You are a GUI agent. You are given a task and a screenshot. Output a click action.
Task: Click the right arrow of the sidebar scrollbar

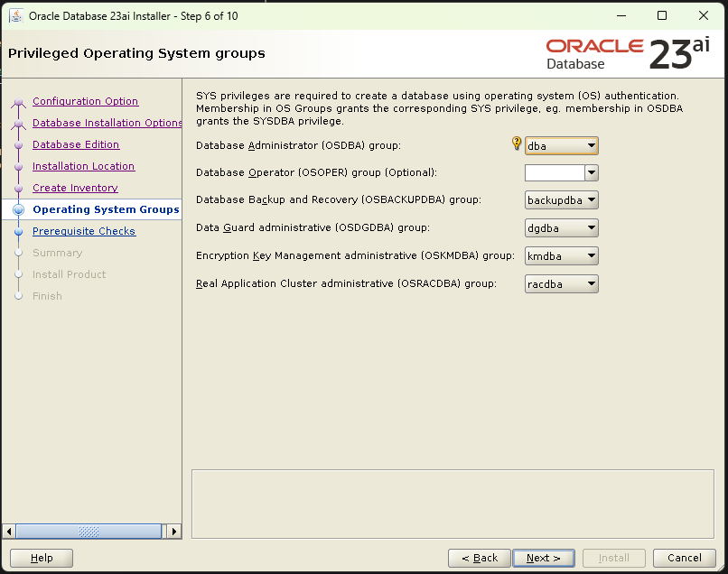click(x=174, y=531)
